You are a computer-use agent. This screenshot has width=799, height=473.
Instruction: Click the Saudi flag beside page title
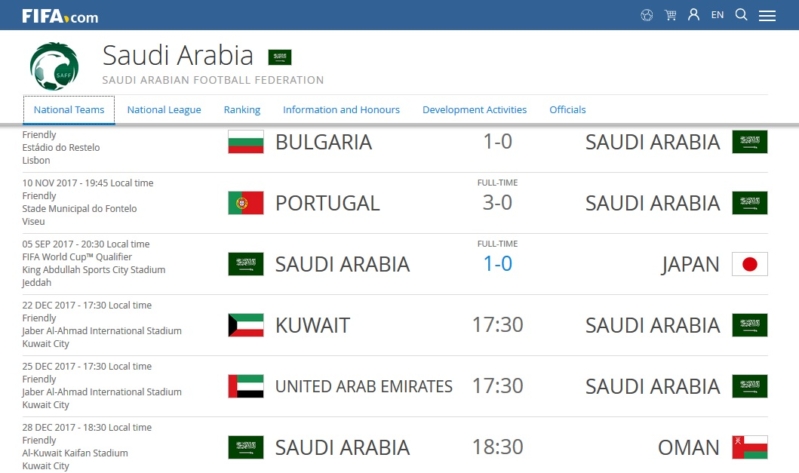[280, 57]
